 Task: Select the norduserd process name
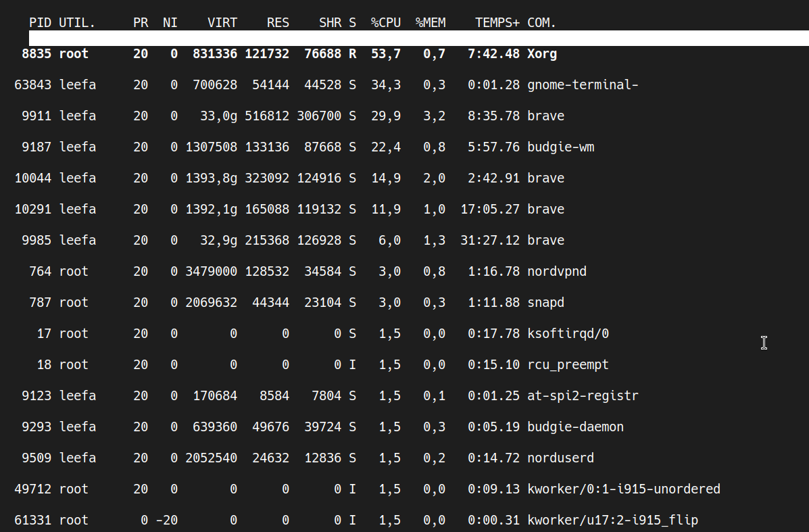[560, 458]
